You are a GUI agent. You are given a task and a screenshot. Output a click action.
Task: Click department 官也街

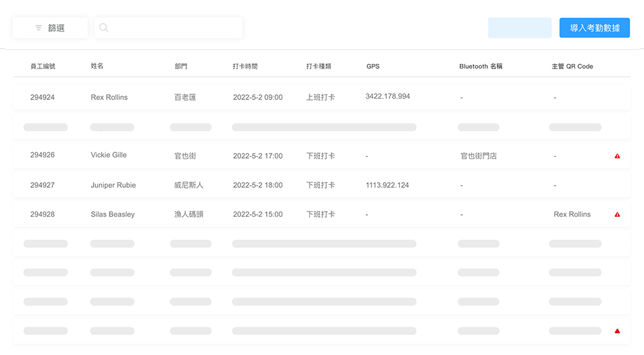[185, 156]
